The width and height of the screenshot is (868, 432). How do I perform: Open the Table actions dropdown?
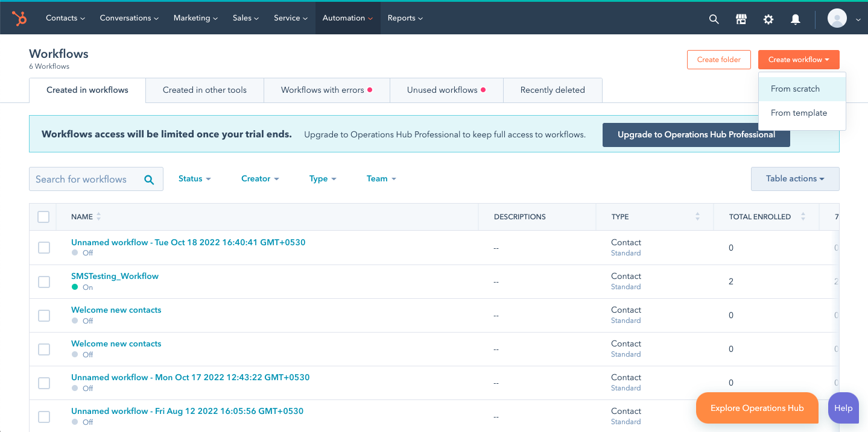[795, 179]
